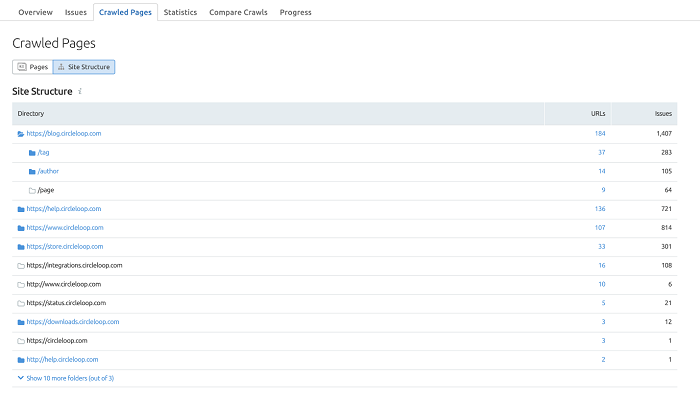The image size is (700, 401).
Task: Click integrations.circleloop.com folder icon
Action: click(21, 266)
